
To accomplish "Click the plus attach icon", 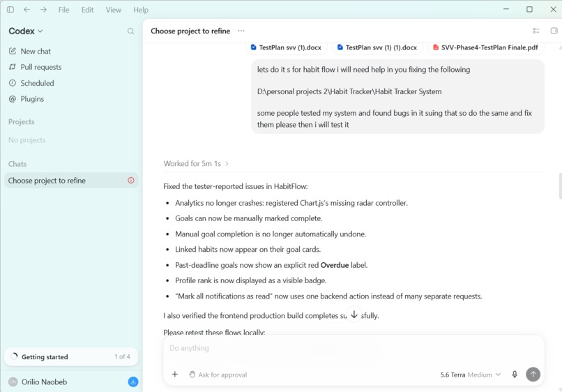I will [x=175, y=375].
